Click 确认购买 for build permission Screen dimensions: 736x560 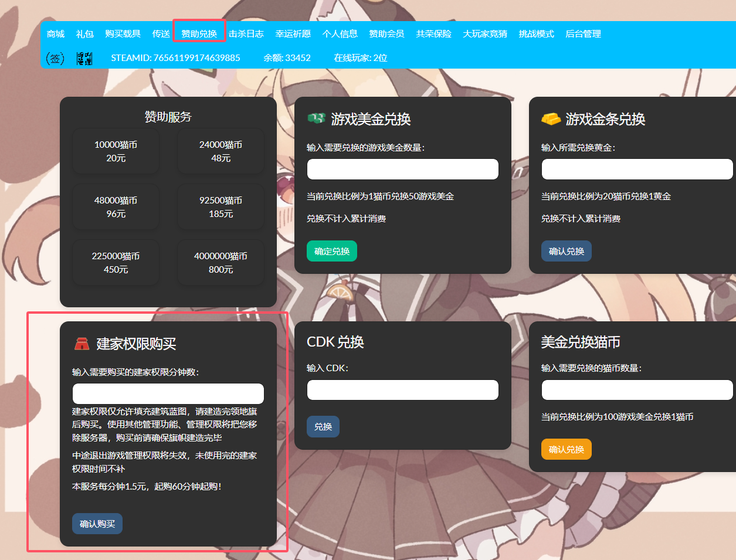pyautogui.click(x=97, y=524)
